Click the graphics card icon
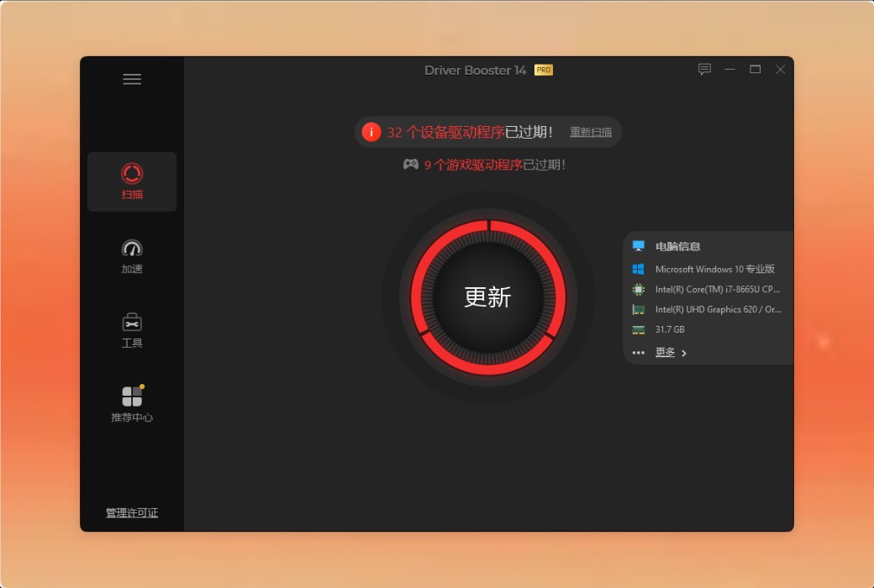 pos(638,309)
